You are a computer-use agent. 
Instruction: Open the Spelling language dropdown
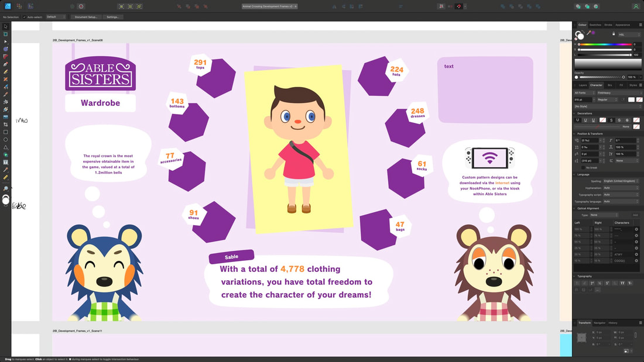pyautogui.click(x=621, y=181)
